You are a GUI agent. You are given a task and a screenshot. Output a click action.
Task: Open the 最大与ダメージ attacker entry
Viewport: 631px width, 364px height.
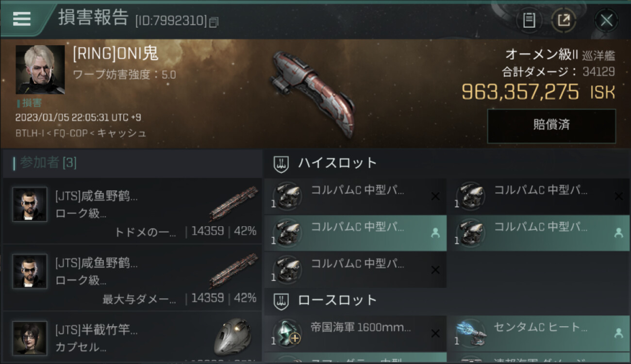click(133, 278)
